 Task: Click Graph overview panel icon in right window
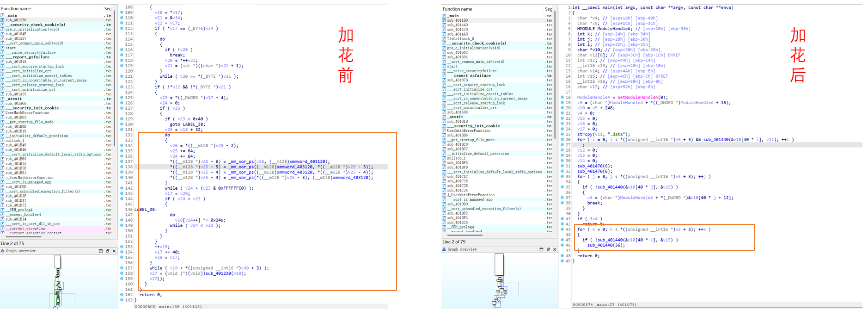tap(444, 249)
